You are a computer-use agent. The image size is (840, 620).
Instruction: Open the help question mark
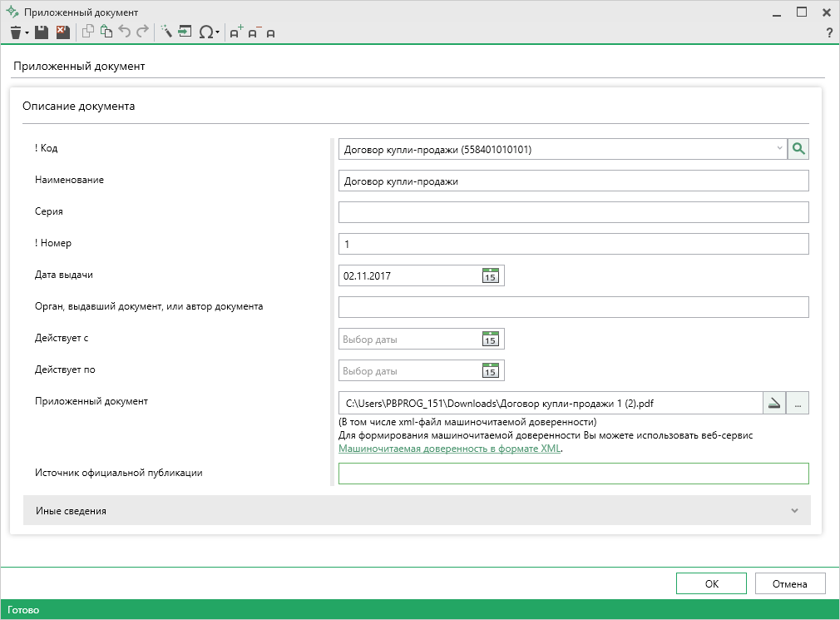pyautogui.click(x=828, y=33)
